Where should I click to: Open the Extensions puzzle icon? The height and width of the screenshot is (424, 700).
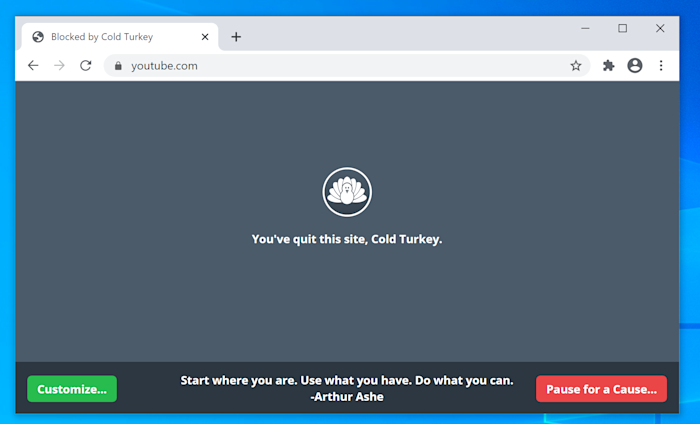(x=608, y=66)
